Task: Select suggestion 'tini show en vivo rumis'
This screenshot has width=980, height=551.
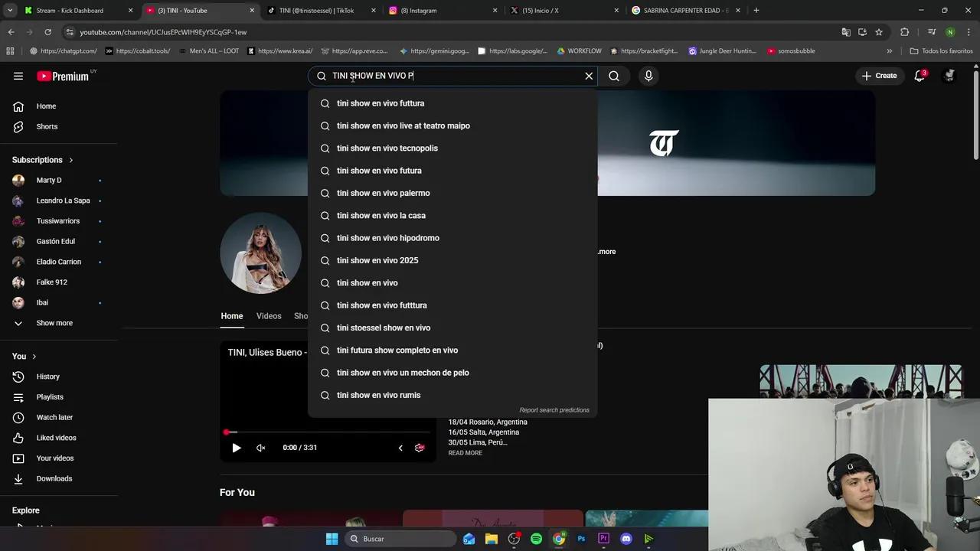Action: 452,395
